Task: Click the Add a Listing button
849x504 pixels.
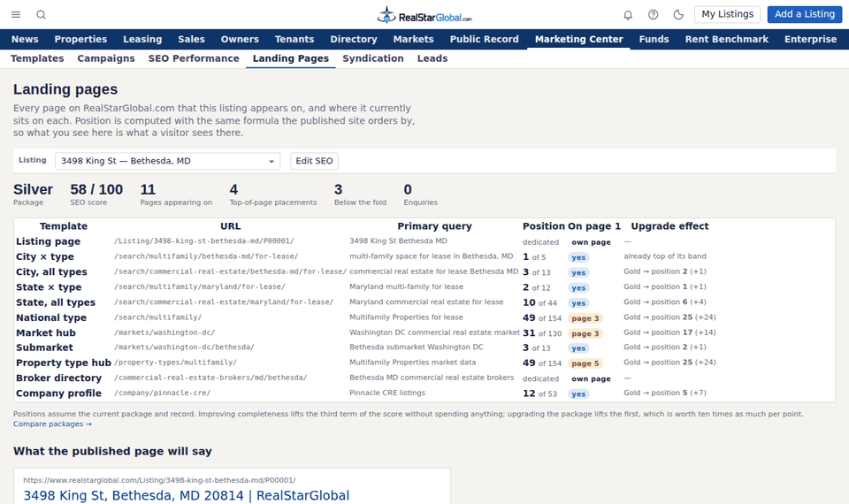Action: [x=804, y=14]
